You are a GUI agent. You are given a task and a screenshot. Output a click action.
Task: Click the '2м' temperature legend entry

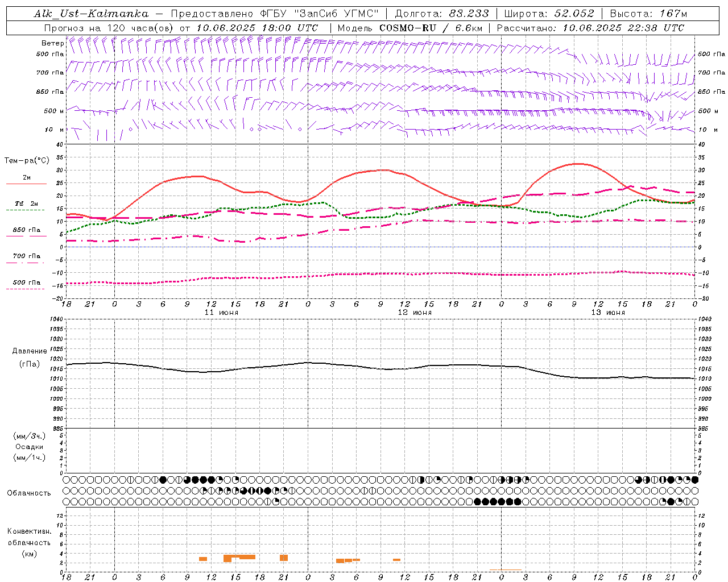[27, 178]
